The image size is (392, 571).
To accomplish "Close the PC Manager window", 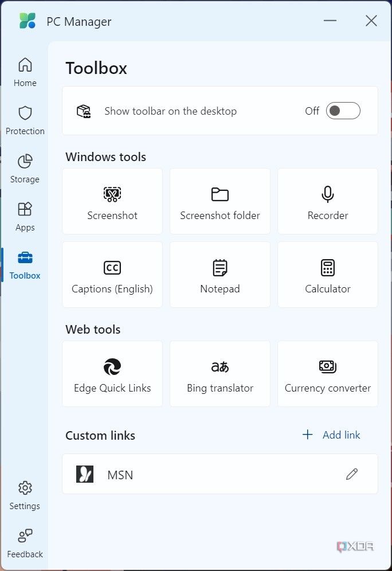I will click(371, 21).
